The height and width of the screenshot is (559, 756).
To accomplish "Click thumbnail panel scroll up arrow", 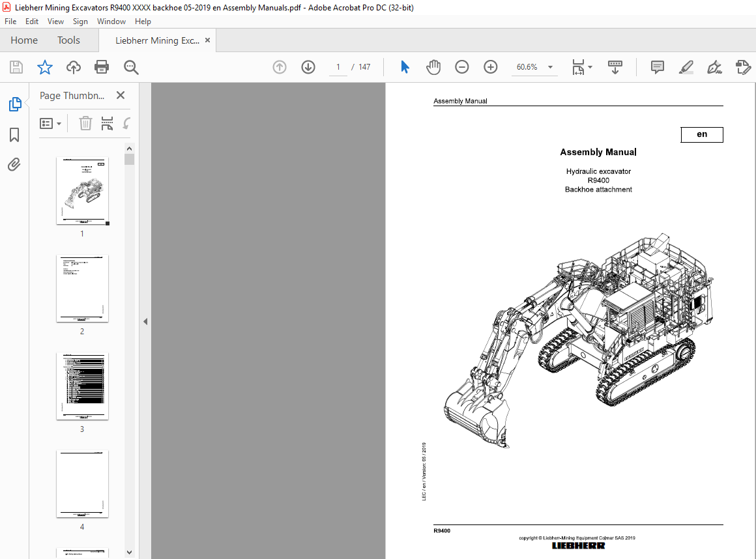I will pos(129,149).
